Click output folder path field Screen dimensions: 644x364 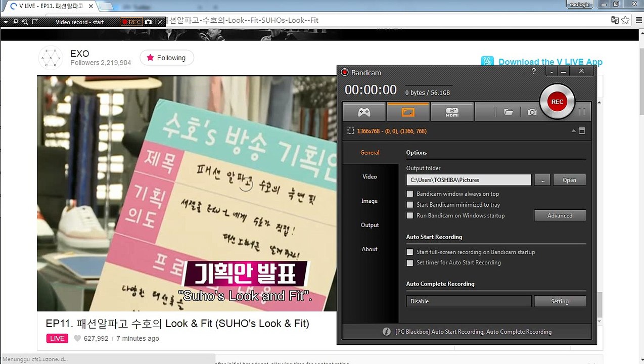tap(469, 180)
